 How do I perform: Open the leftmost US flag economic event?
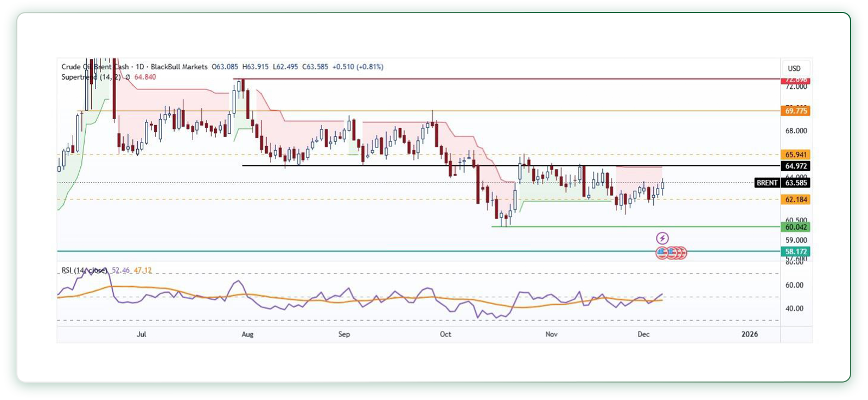(x=661, y=252)
